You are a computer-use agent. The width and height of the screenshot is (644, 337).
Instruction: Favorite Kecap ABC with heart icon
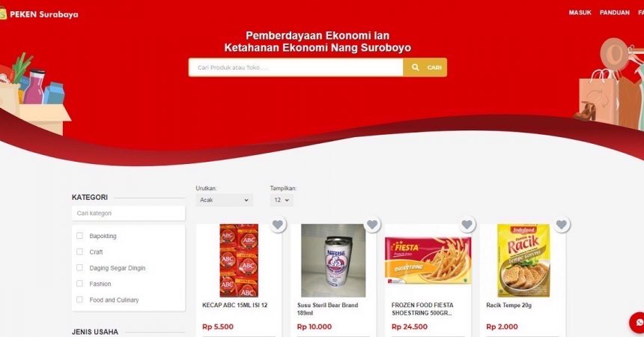pos(278,225)
